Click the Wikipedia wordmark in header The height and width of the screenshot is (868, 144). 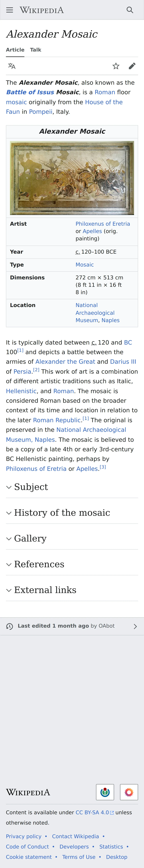click(42, 10)
